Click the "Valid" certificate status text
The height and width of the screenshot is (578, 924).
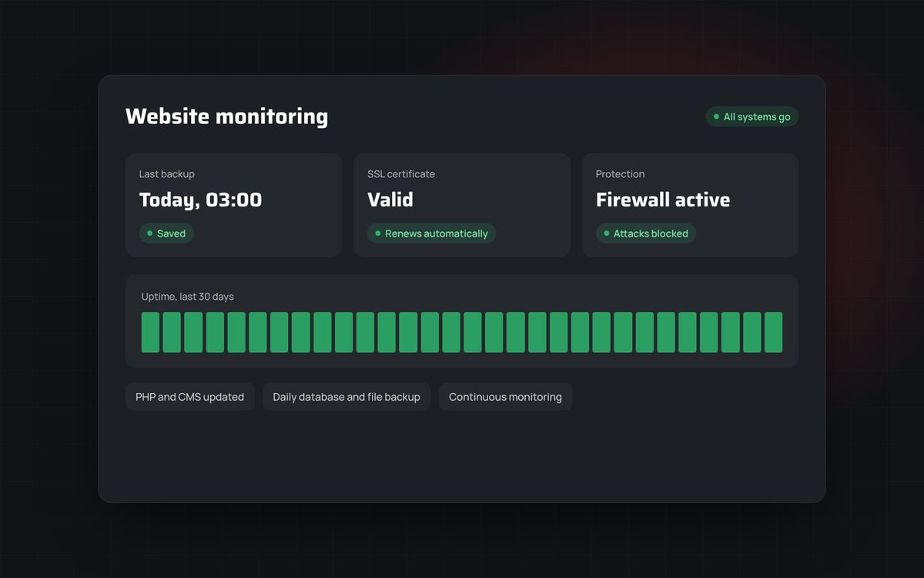390,200
